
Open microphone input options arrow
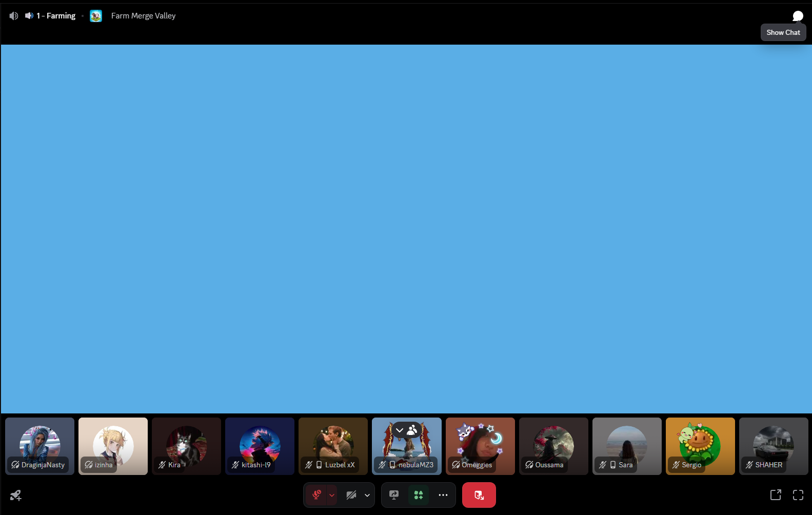point(332,495)
